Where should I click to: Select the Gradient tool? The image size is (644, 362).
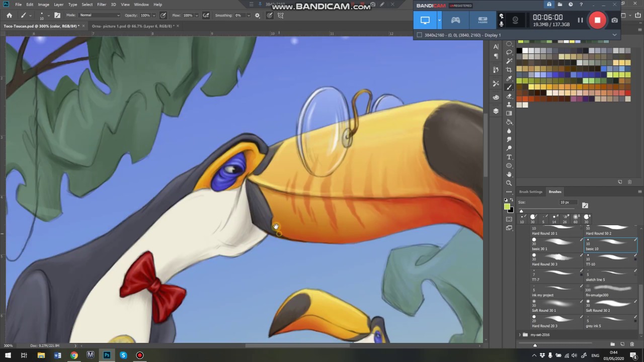[509, 113]
